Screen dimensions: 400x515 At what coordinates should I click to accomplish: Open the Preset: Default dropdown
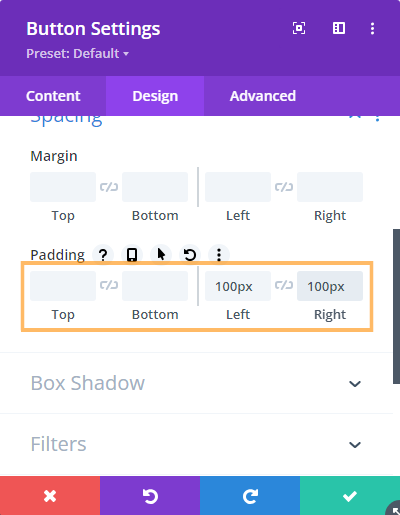point(77,53)
